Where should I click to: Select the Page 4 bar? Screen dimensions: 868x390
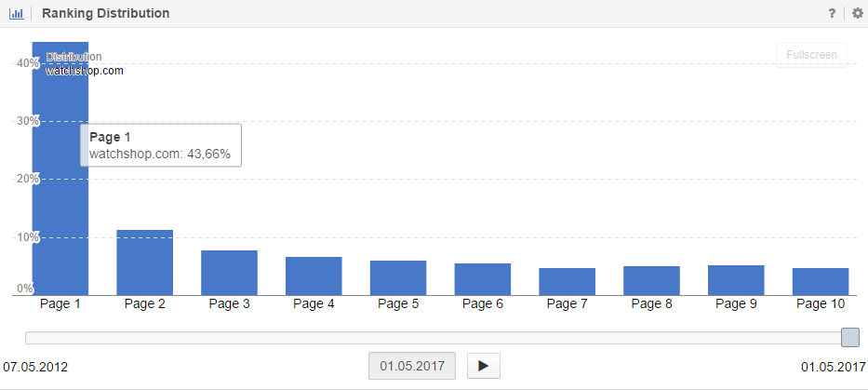coord(314,276)
